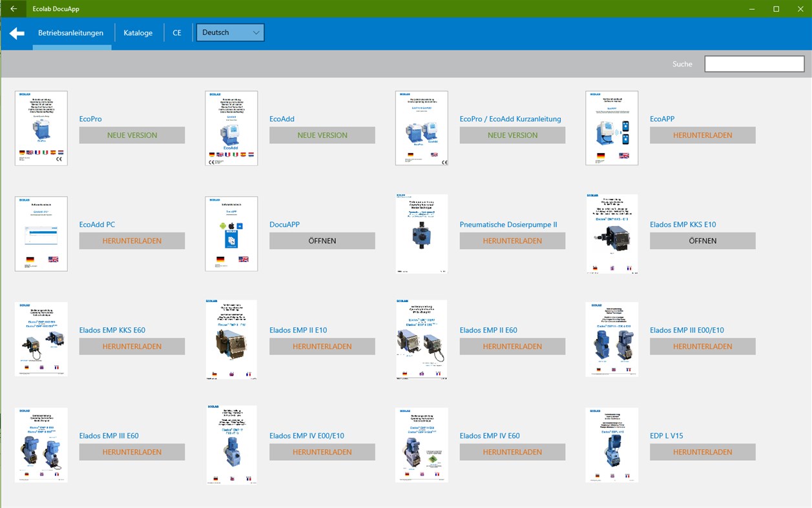812x508 pixels.
Task: Click the EDP L V15 cover thumbnail
Action: coord(611,445)
